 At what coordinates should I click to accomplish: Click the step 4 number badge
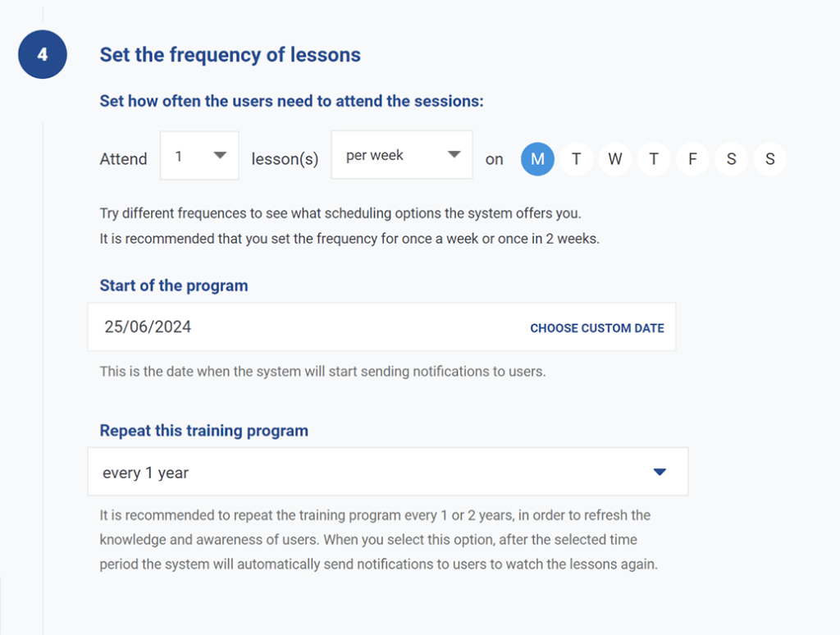[42, 55]
